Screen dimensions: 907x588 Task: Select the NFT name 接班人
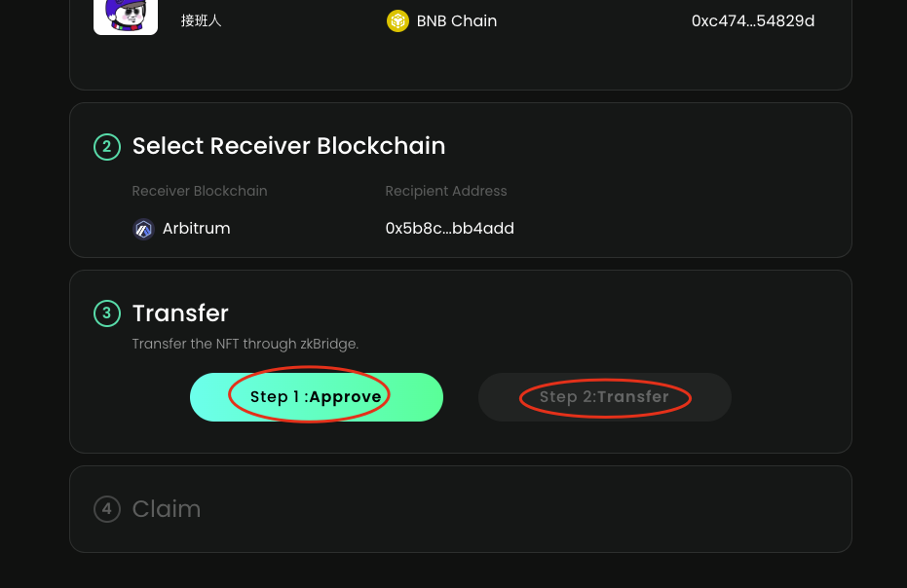202,20
